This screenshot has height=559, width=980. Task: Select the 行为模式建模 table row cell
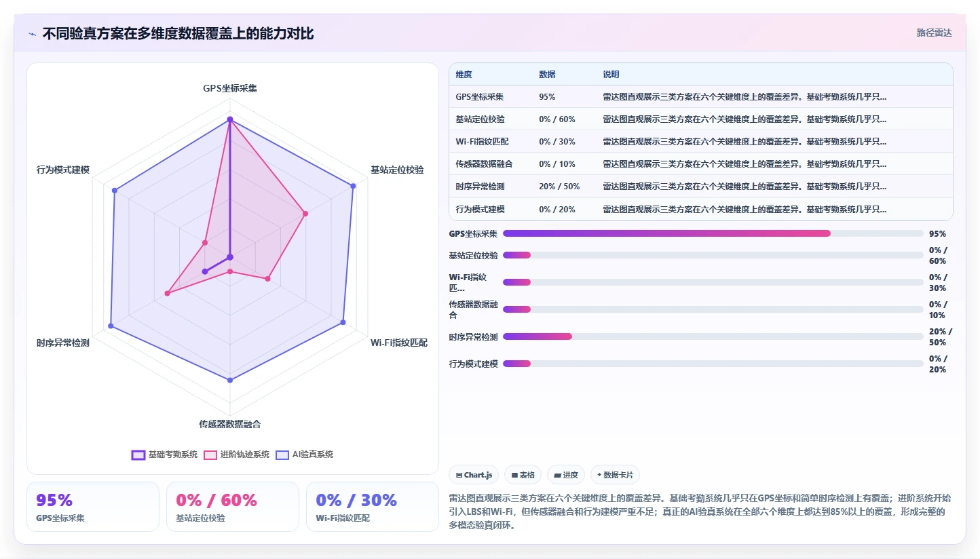(x=480, y=209)
